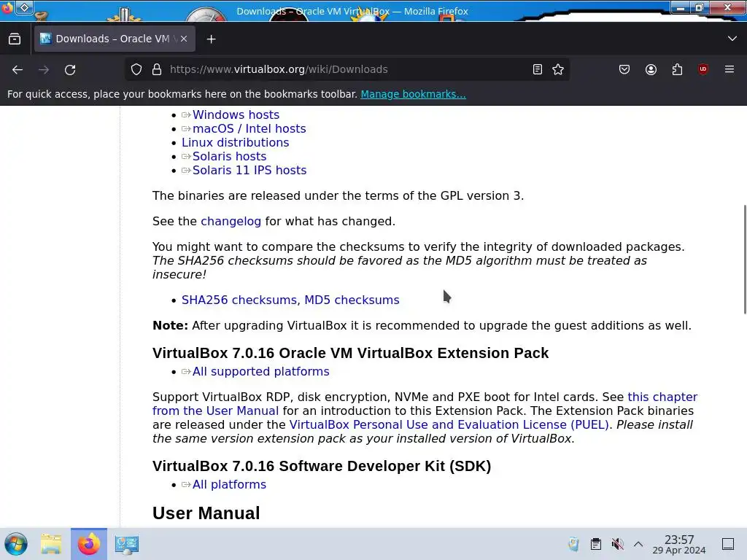List all tabs with the chevron
Screen dimensions: 747x560
click(732, 39)
